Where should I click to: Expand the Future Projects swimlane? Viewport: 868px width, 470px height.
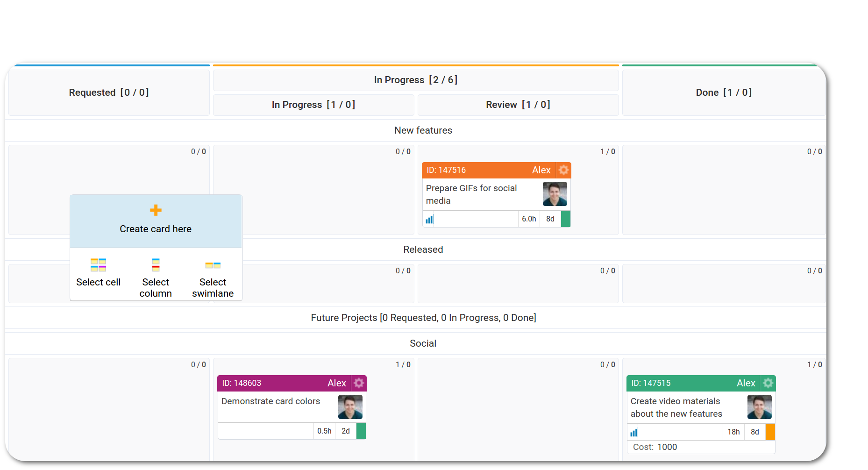coord(423,318)
